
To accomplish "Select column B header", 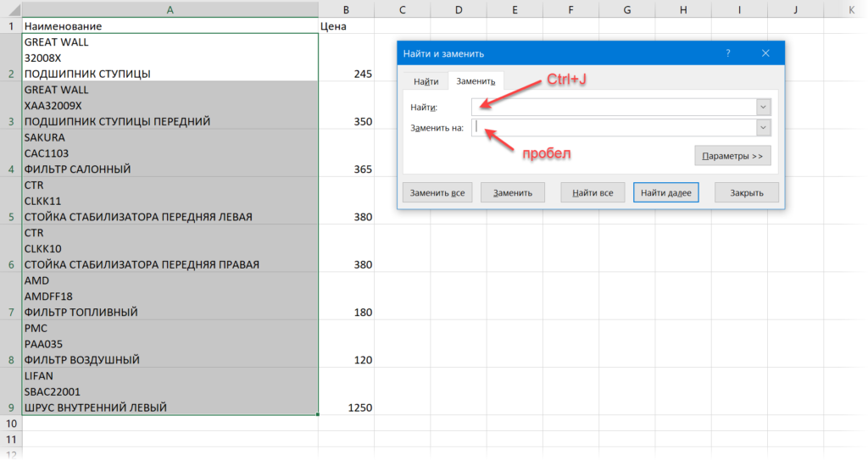I will [x=346, y=9].
